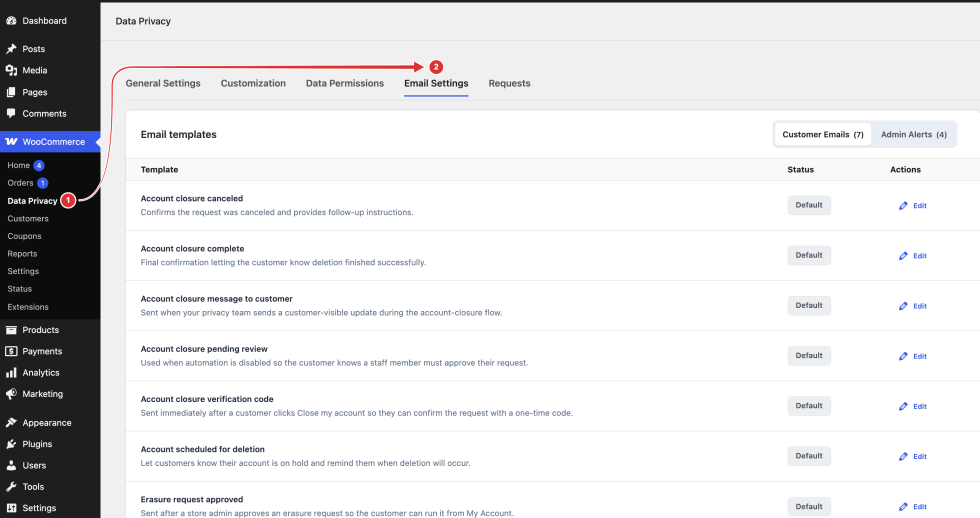Open Extensions submenu item
Image resolution: width=980 pixels, height=518 pixels.
28,307
